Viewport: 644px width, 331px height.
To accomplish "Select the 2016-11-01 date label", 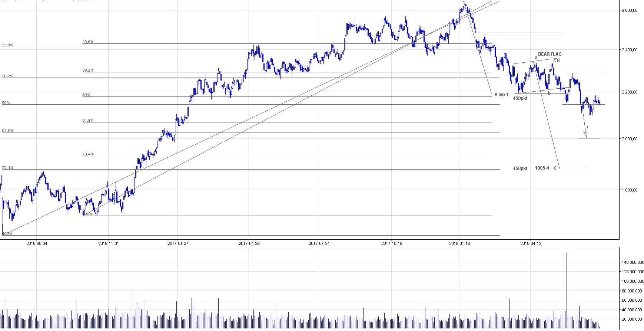I will click(108, 243).
